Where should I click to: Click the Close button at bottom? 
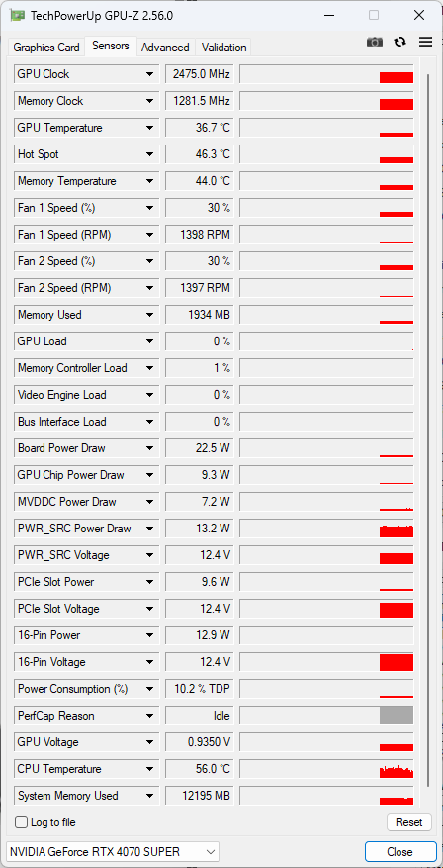[x=399, y=852]
